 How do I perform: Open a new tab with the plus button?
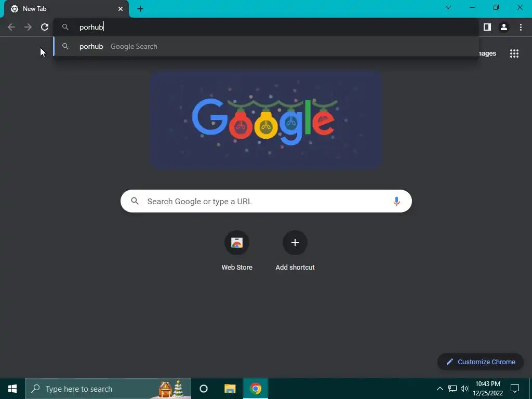click(x=140, y=9)
